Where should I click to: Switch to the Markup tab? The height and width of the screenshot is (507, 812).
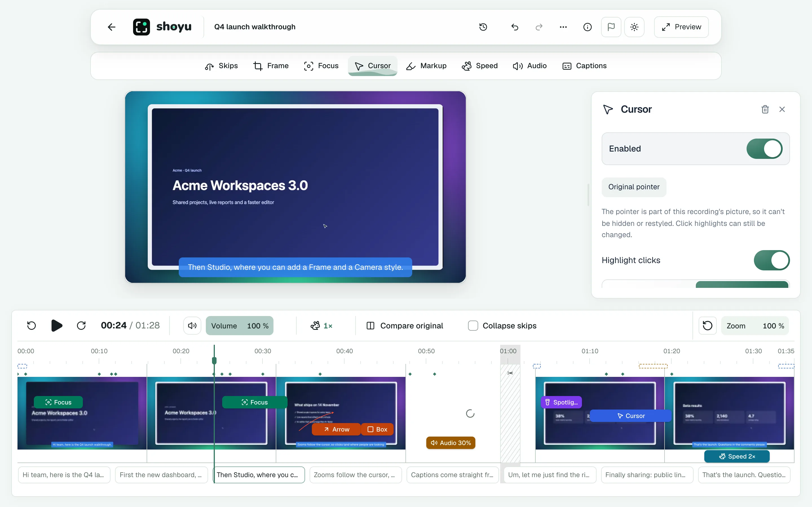pos(426,66)
